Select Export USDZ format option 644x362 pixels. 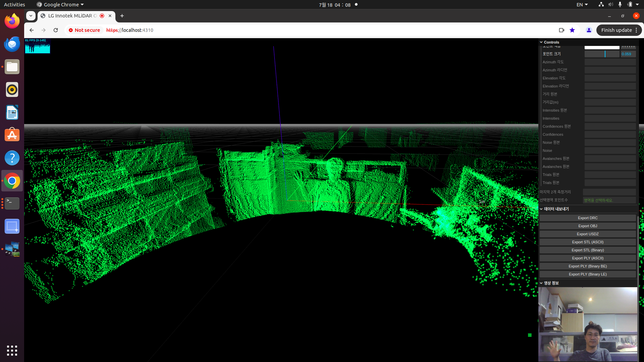pyautogui.click(x=587, y=234)
